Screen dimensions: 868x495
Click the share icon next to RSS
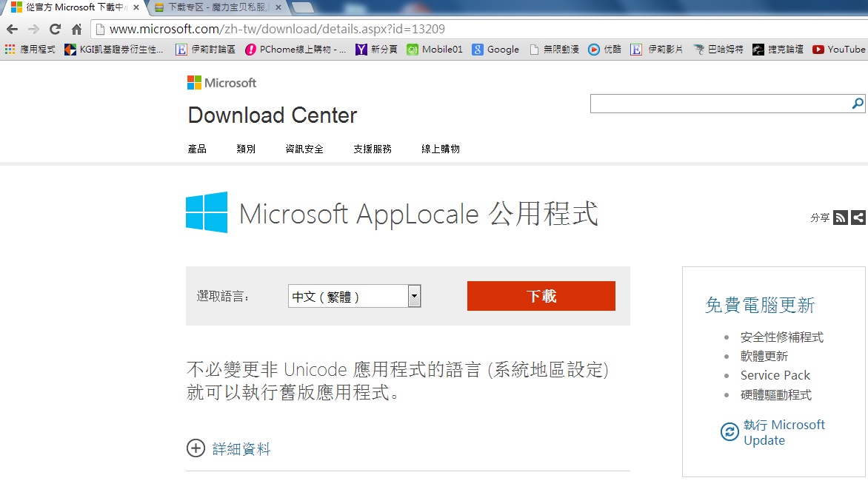pos(858,218)
